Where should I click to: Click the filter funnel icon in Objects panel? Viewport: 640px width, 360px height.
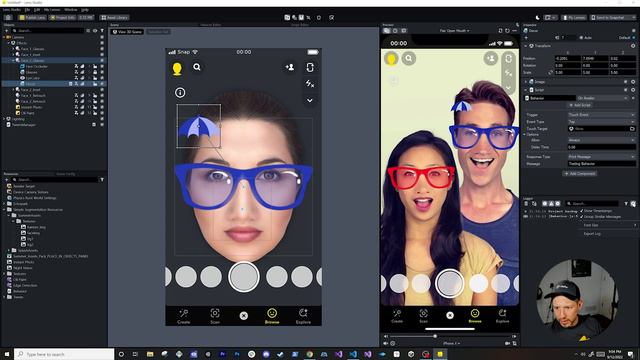coord(102,31)
